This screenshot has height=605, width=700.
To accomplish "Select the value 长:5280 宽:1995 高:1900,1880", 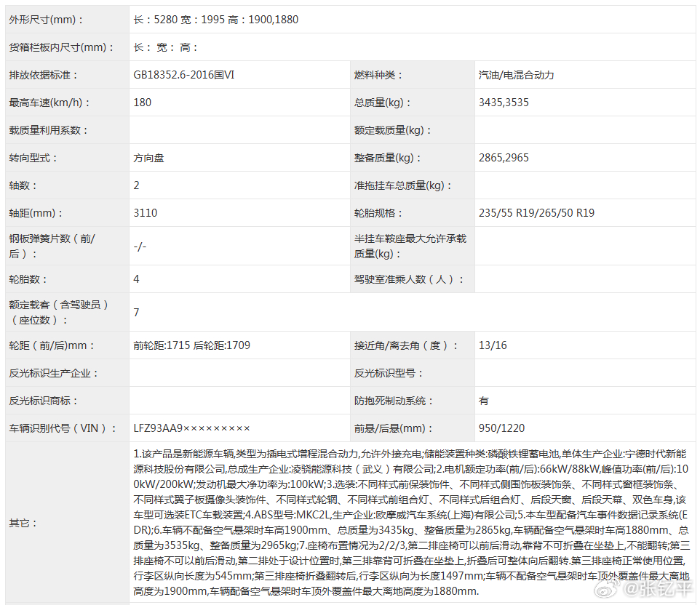I will [x=215, y=20].
